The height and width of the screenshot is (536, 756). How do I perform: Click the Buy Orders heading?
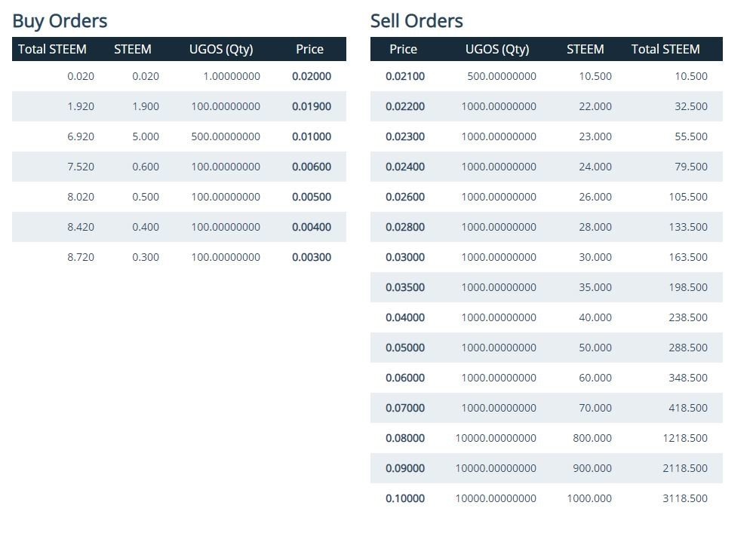coord(60,21)
